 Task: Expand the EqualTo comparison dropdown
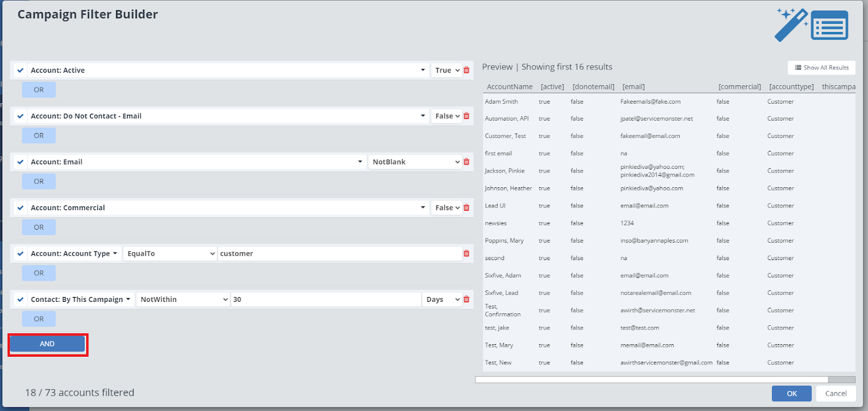pos(170,254)
